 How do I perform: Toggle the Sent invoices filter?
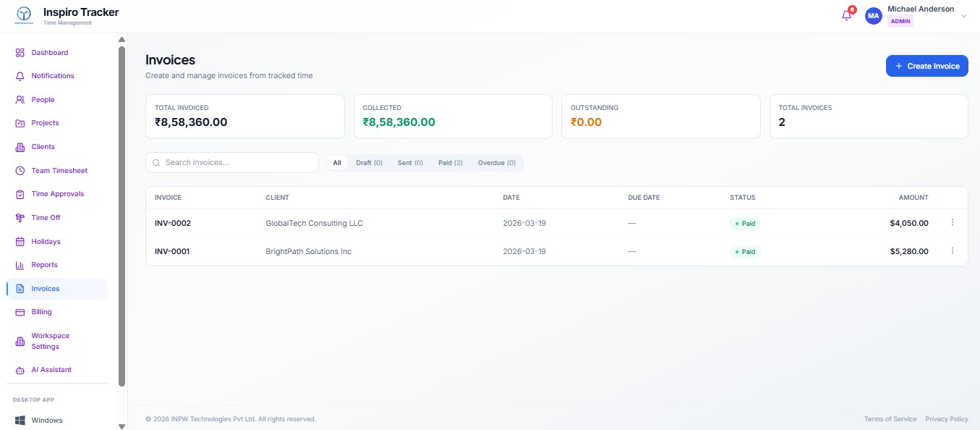tap(409, 162)
